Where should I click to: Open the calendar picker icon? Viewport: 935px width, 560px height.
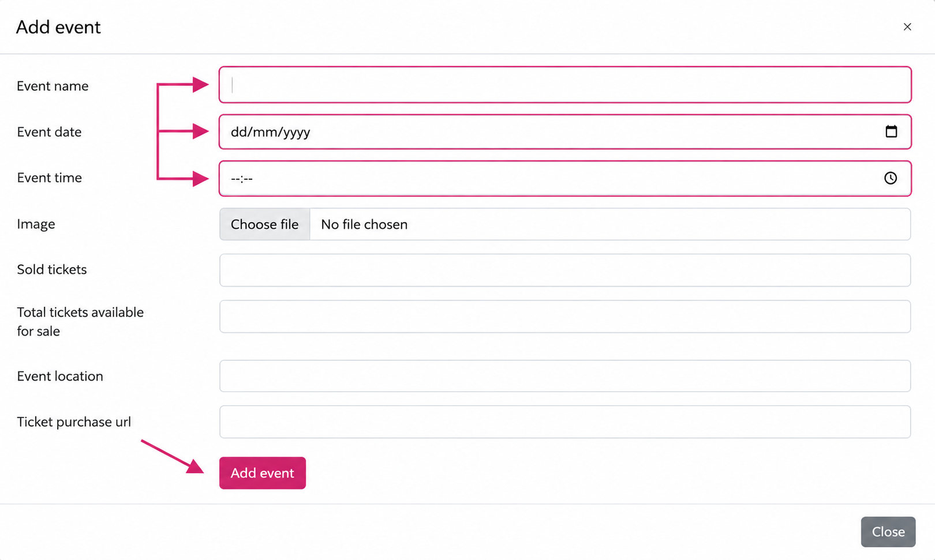tap(891, 131)
